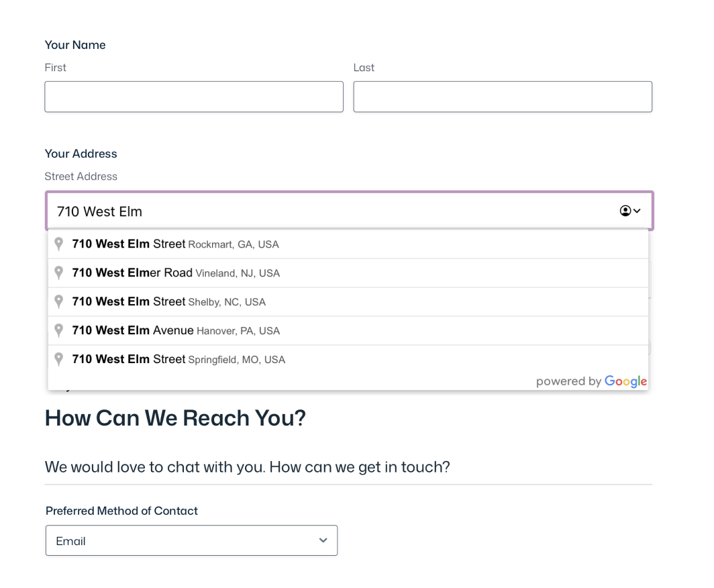The height and width of the screenshot is (588, 714).
Task: Click the "Preferred Method of Contact" label
Action: tap(121, 511)
